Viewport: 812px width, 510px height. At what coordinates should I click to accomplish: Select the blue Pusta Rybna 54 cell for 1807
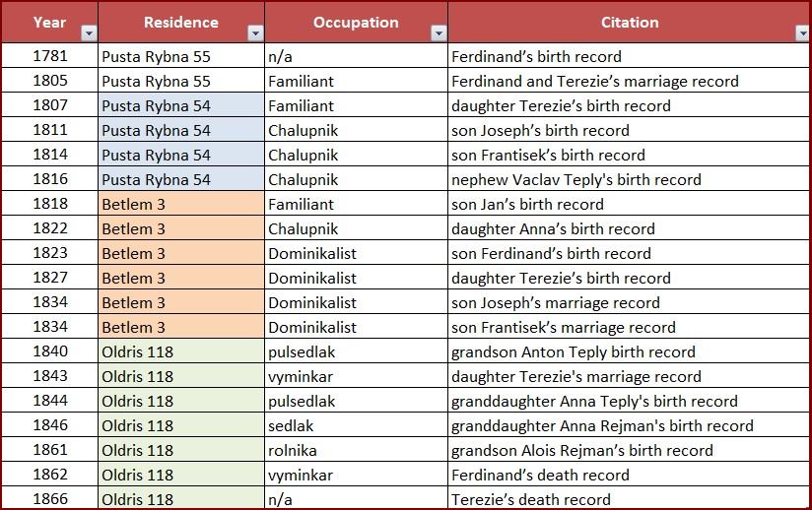(156, 105)
